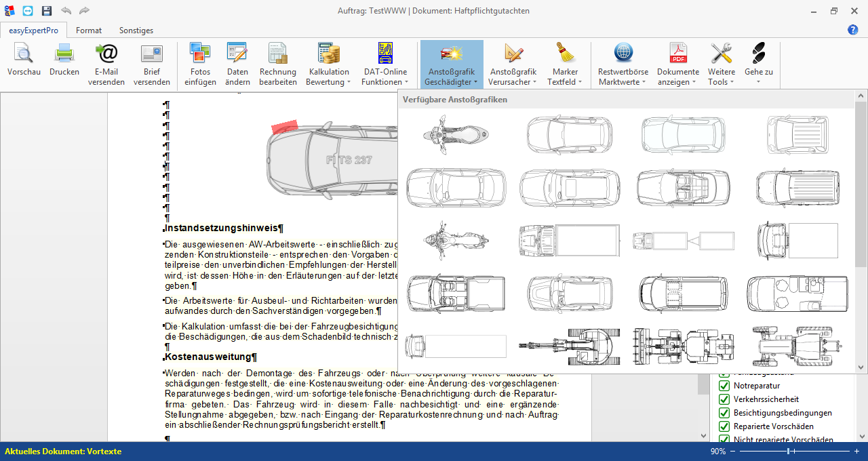Expand the Marker Textfeld dropdown
The width and height of the screenshot is (868, 461).
pyautogui.click(x=565, y=64)
